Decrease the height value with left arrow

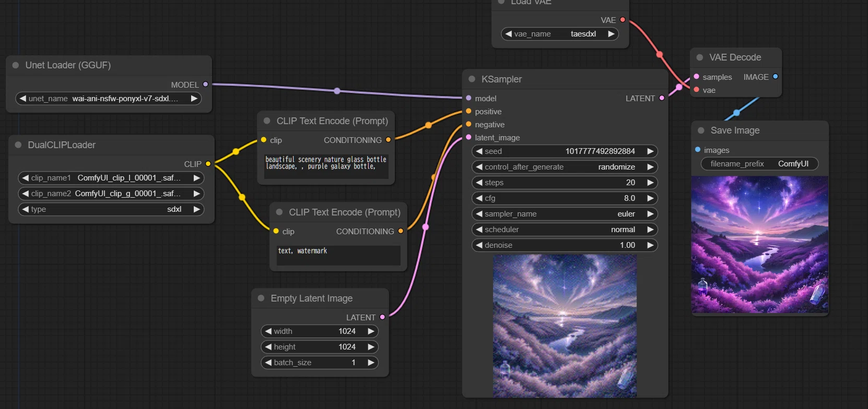click(x=268, y=347)
